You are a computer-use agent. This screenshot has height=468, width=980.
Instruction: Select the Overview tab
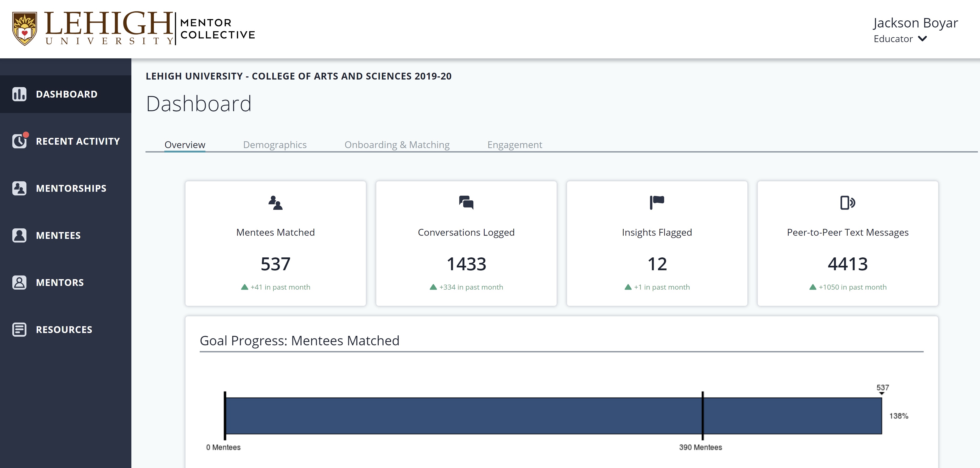pos(185,145)
